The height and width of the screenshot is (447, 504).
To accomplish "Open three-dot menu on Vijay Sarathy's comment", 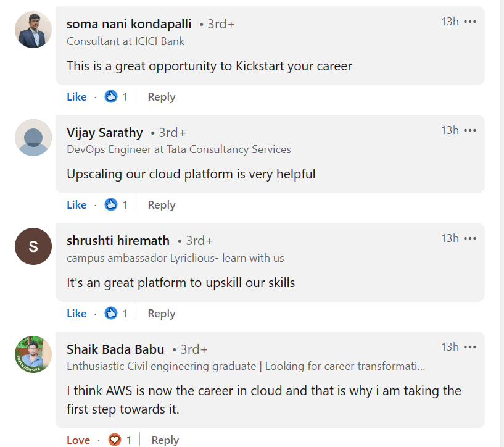I will tap(470, 130).
